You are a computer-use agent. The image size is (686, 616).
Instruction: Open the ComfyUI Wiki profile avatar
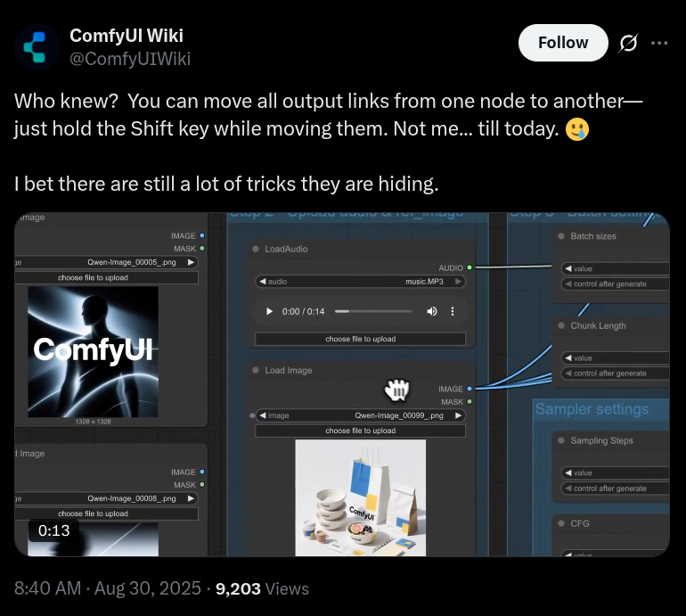37,47
